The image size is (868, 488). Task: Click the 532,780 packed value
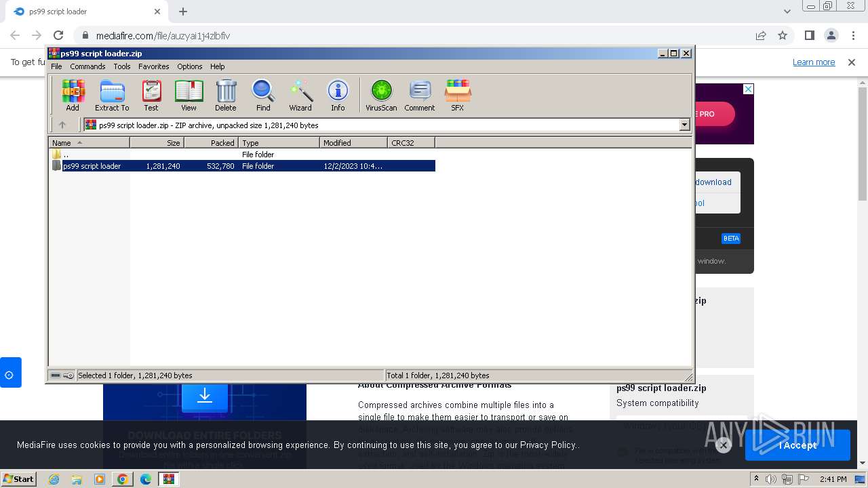tap(220, 166)
